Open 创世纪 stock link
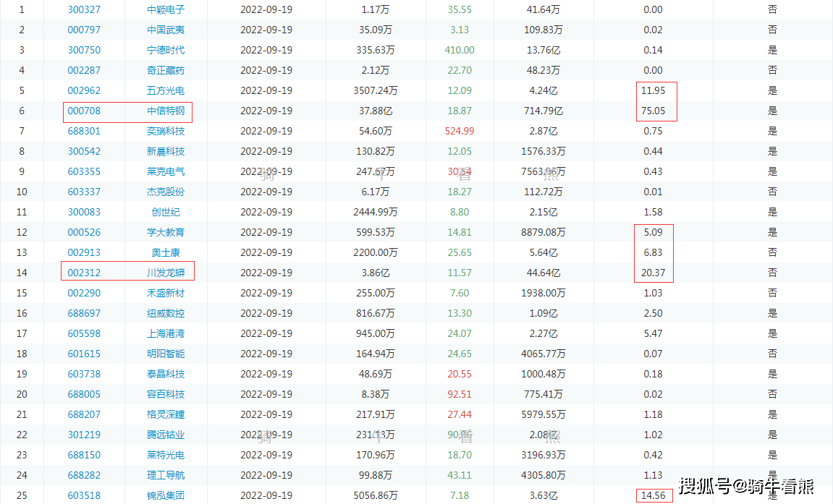This screenshot has height=504, width=833. pos(166,212)
